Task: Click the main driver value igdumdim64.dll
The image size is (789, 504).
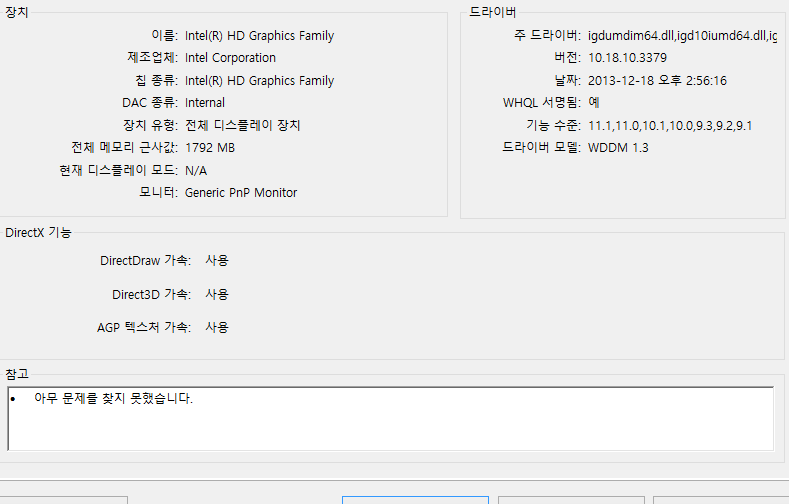Action: tap(682, 36)
